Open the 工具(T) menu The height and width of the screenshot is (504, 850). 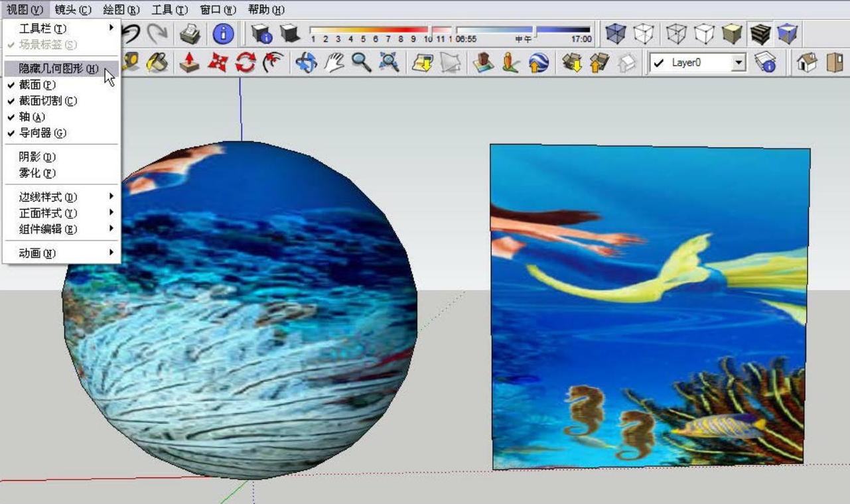[x=170, y=9]
